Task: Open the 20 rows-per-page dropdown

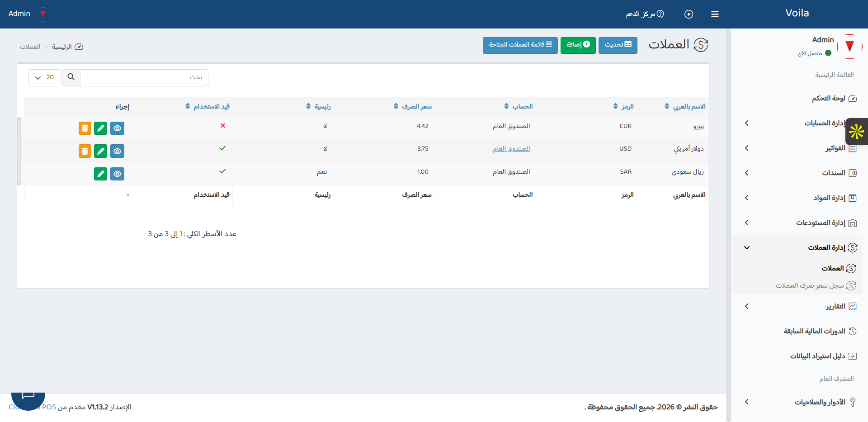Action: tap(44, 77)
